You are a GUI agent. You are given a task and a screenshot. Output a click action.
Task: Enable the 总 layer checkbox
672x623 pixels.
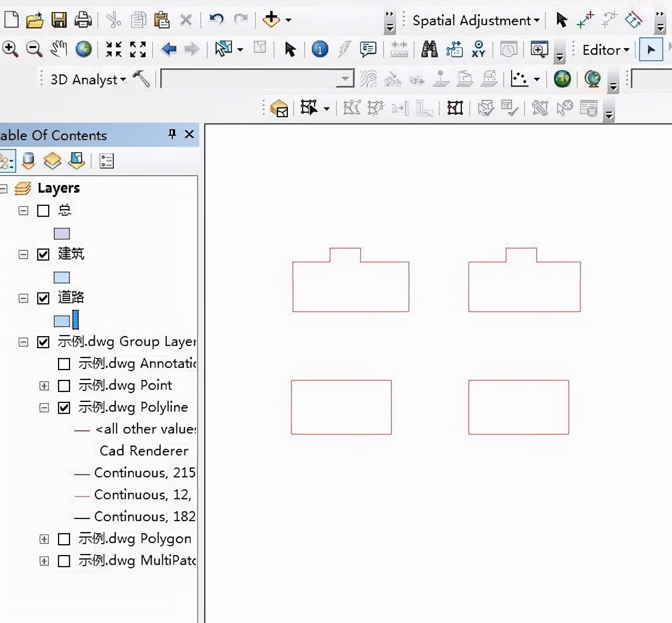43,211
